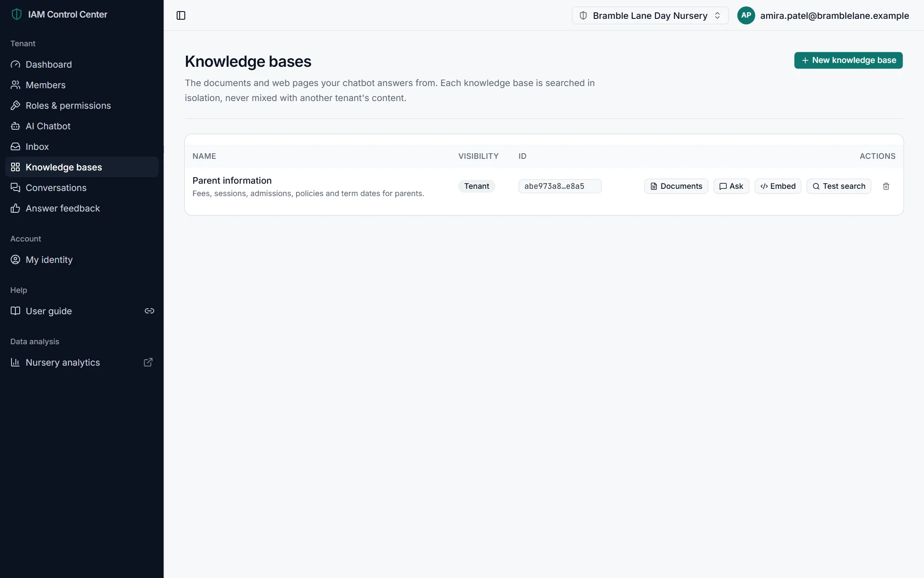Screen dimensions: 924x578
Task: Open the Members page
Action: (x=82, y=85)
